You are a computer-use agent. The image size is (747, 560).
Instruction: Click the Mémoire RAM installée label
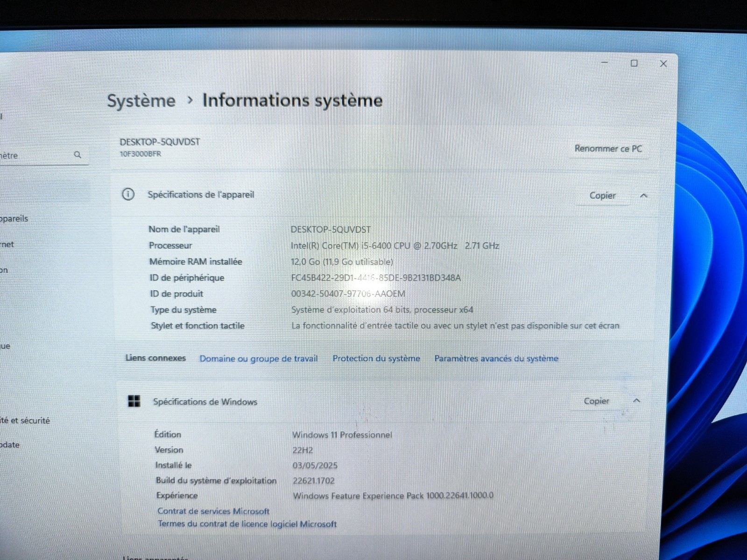click(x=196, y=262)
